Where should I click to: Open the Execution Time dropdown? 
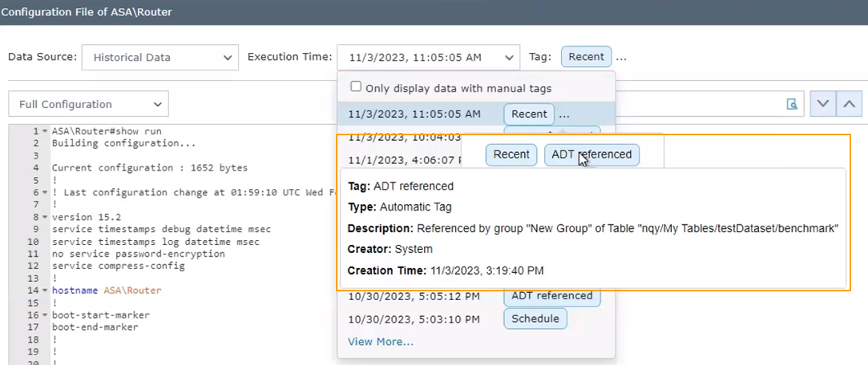pyautogui.click(x=429, y=58)
